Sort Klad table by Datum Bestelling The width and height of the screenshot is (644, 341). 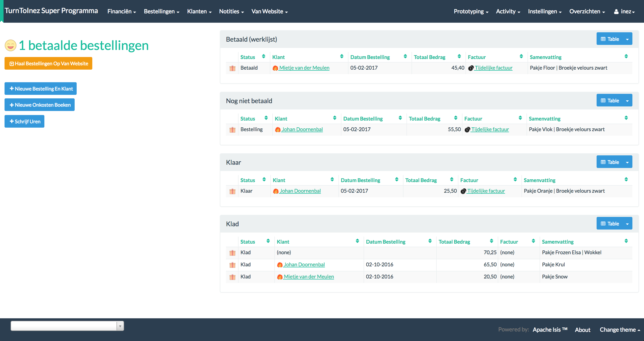point(430,241)
